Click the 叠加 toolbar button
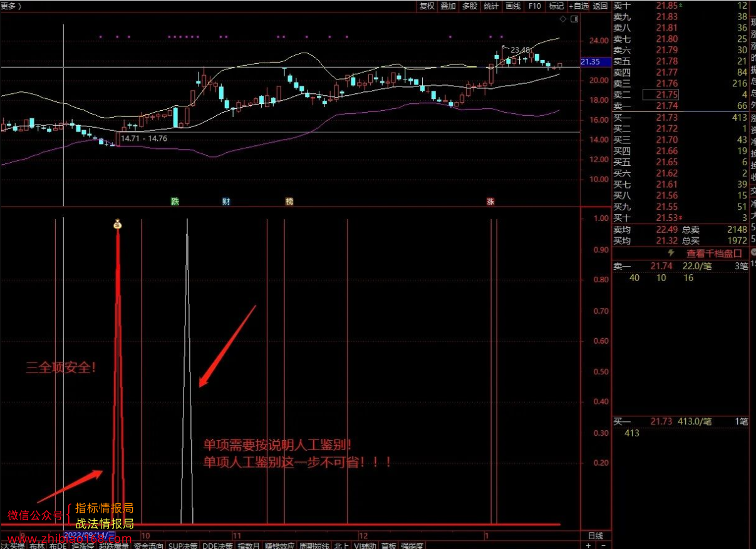Image resolution: width=756 pixels, height=549 pixels. tap(448, 6)
